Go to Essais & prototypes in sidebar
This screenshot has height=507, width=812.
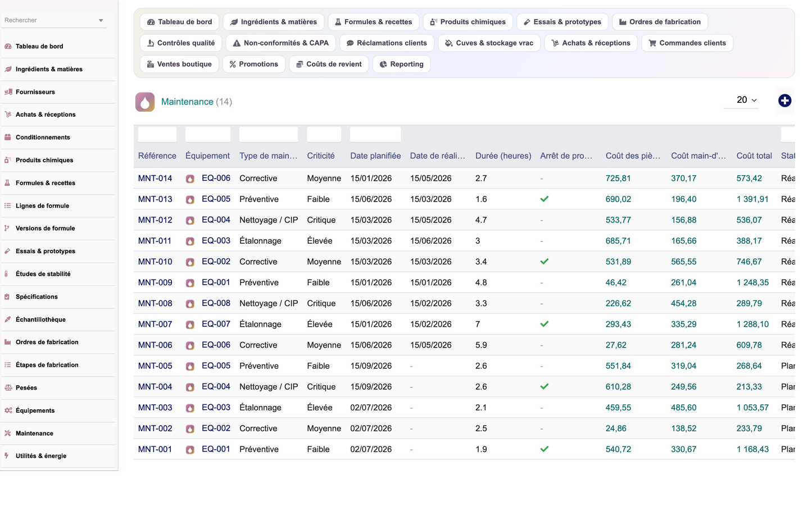point(46,251)
